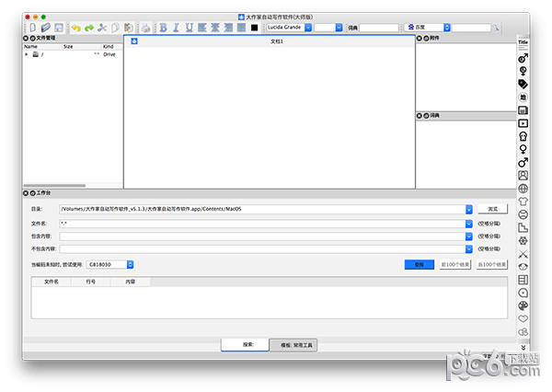Click the 词典 input field in toolbar

pyautogui.click(x=379, y=28)
